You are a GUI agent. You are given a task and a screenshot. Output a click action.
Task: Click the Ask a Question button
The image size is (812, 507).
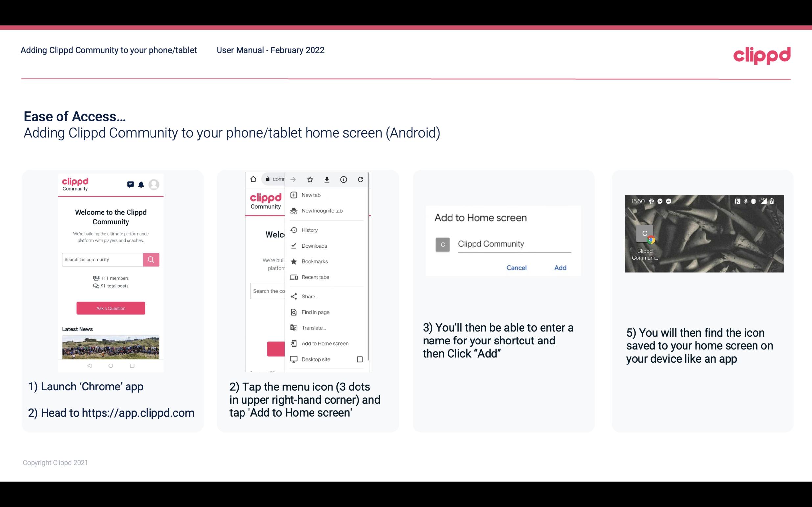110,308
